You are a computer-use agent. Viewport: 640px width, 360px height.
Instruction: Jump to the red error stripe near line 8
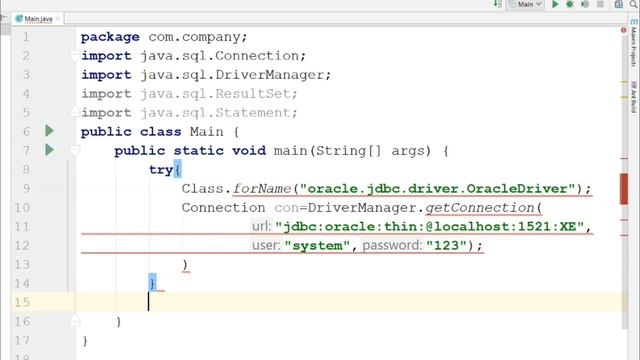coord(624,158)
